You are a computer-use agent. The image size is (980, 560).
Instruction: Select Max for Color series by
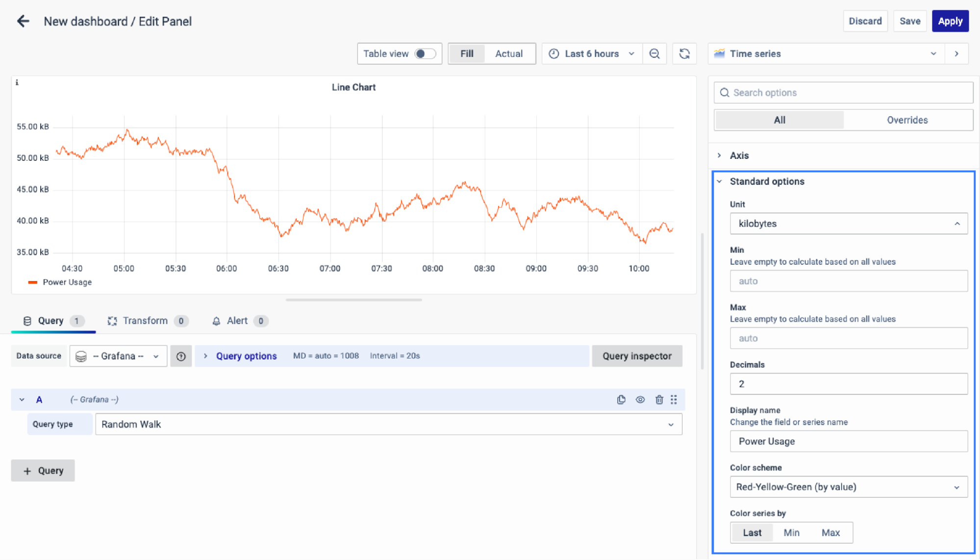[x=830, y=533]
